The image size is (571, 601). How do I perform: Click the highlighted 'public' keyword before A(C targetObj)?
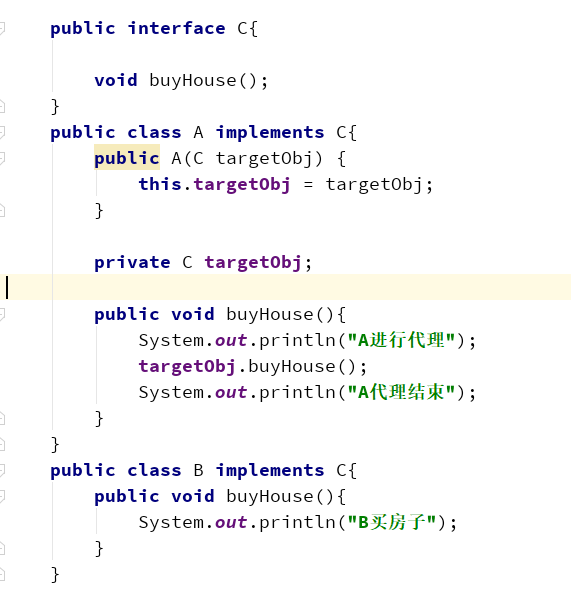[x=127, y=158]
